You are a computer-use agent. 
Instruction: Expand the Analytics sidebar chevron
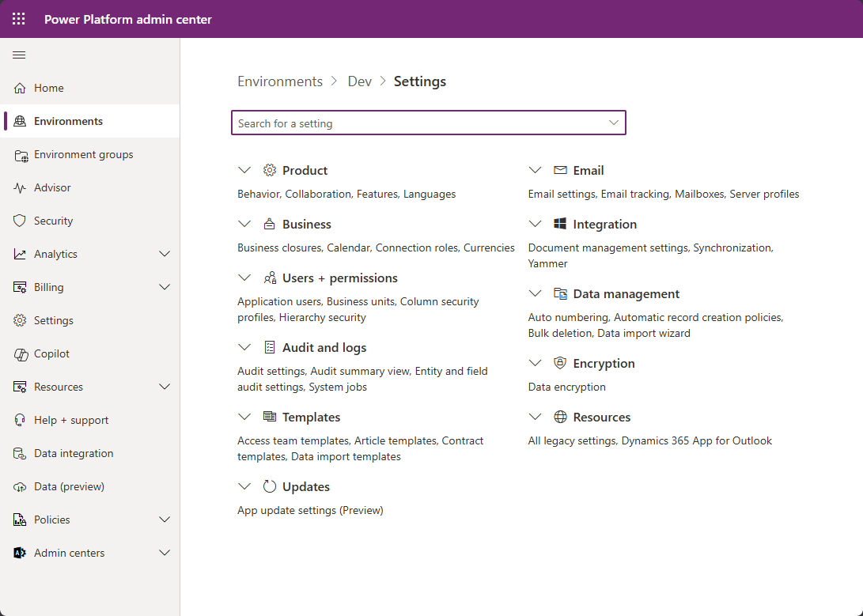(164, 254)
